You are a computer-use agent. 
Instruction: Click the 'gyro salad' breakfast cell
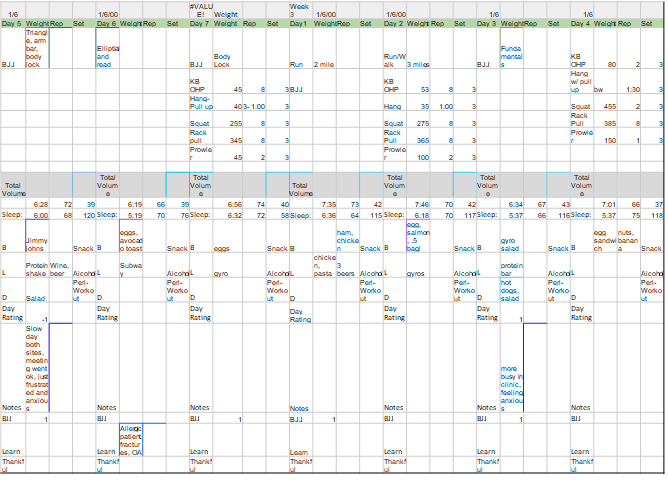tap(510, 244)
